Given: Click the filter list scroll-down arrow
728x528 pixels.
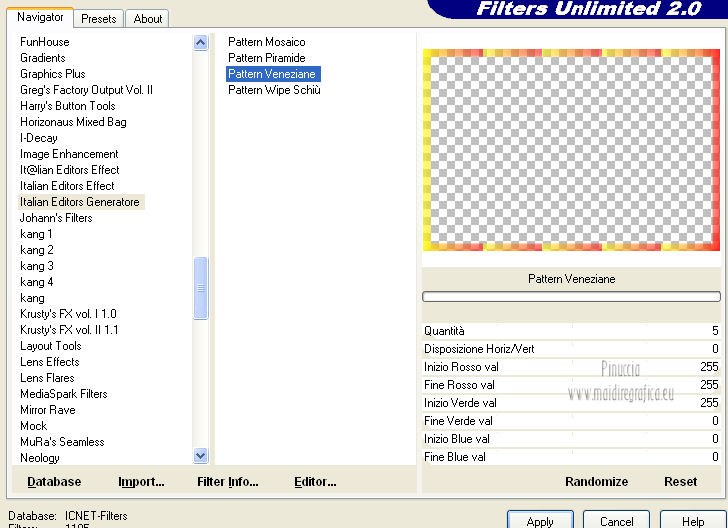Looking at the screenshot, I should click(x=201, y=456).
